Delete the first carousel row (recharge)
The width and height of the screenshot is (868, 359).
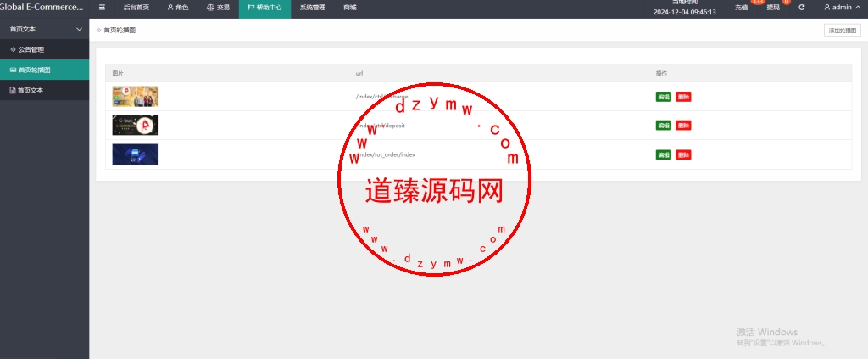(x=683, y=97)
